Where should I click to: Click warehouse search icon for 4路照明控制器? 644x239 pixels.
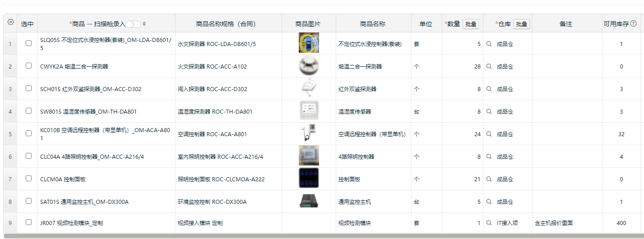pos(489,157)
